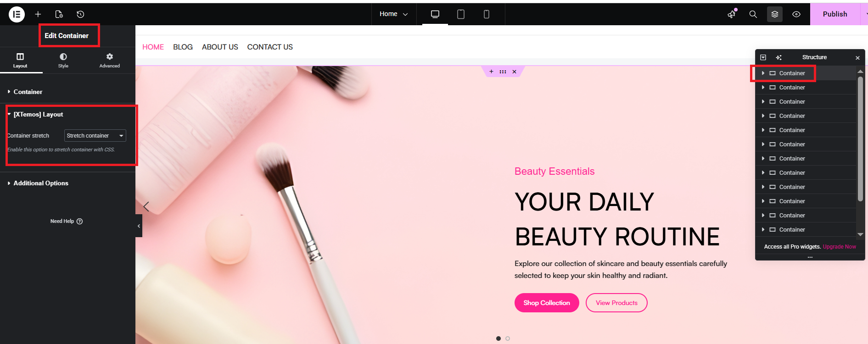Switch to the Advanced tab
This screenshot has height=344, width=868.
110,60
